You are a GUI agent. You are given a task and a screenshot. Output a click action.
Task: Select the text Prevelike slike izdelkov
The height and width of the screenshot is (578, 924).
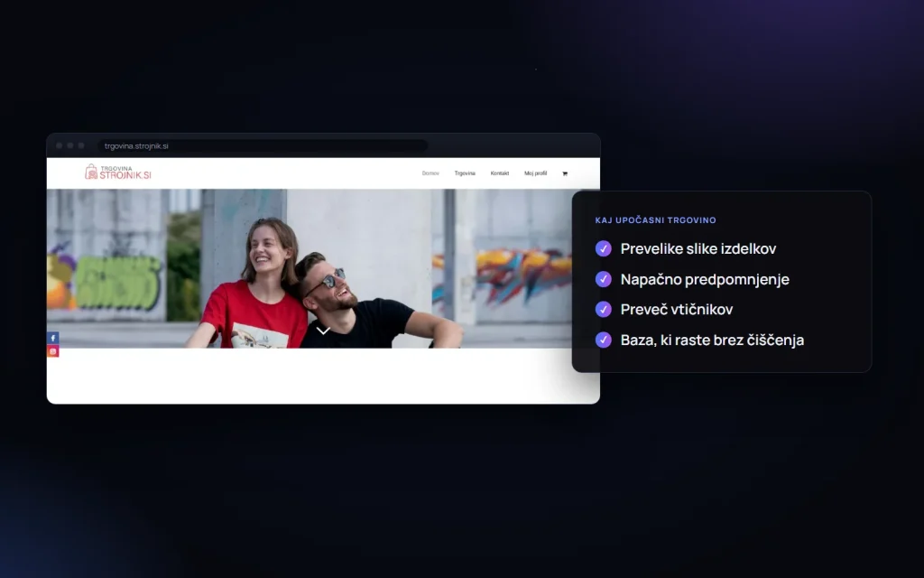tap(698, 249)
